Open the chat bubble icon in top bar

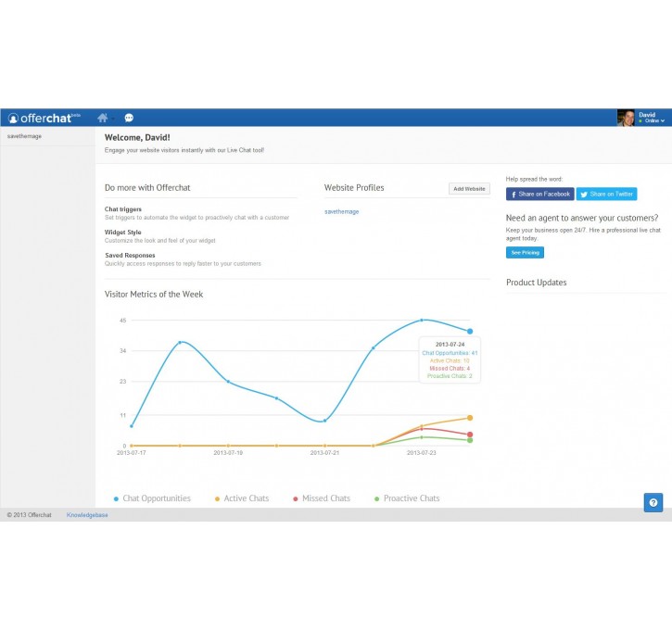pyautogui.click(x=129, y=118)
